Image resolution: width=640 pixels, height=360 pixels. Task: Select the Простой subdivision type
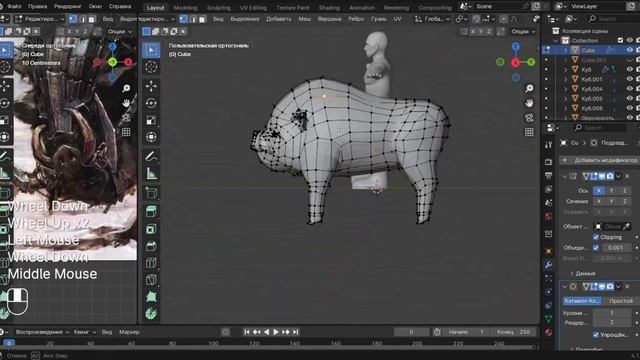pyautogui.click(x=621, y=301)
